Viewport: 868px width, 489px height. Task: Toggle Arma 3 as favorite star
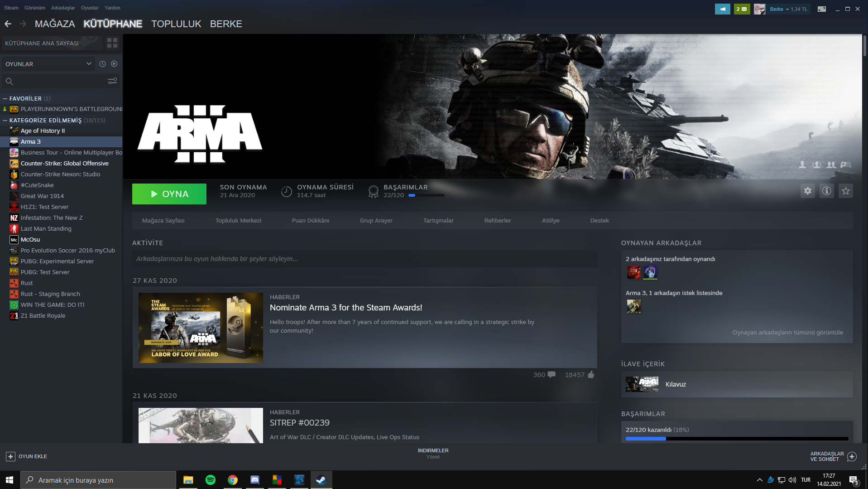pos(845,191)
